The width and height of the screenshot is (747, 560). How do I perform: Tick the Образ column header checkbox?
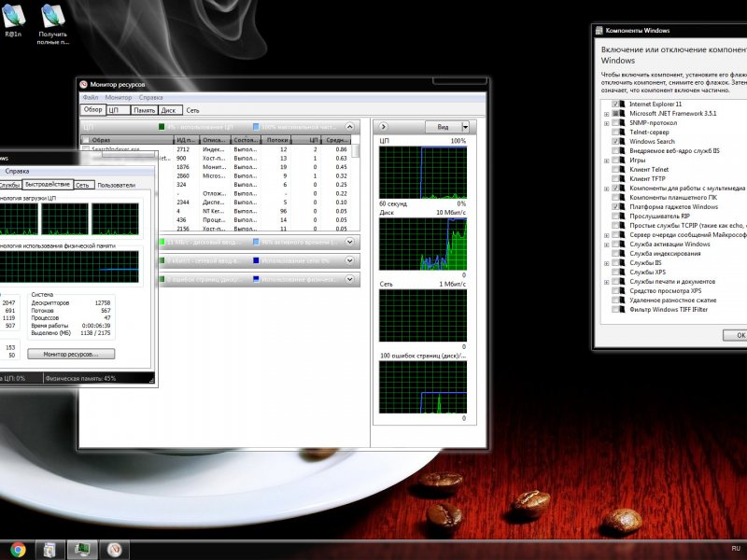pyautogui.click(x=86, y=140)
